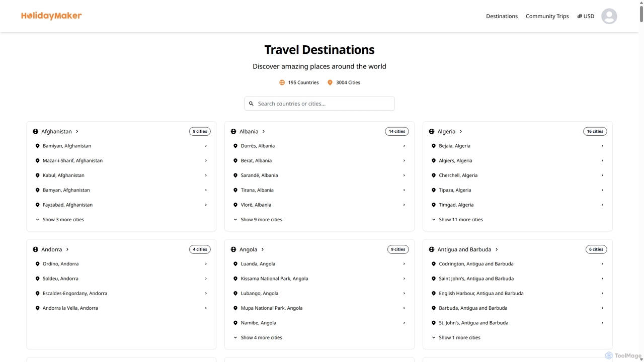Click the pin icon for Tirana, Albania
This screenshot has height=362, width=644.
tap(235, 190)
